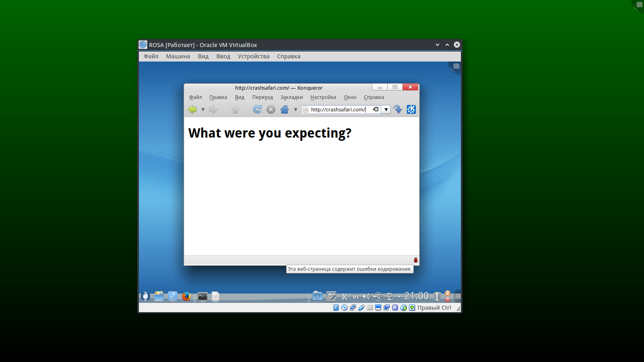This screenshot has height=362, width=644.
Task: Clear the location bar text
Action: [x=376, y=109]
